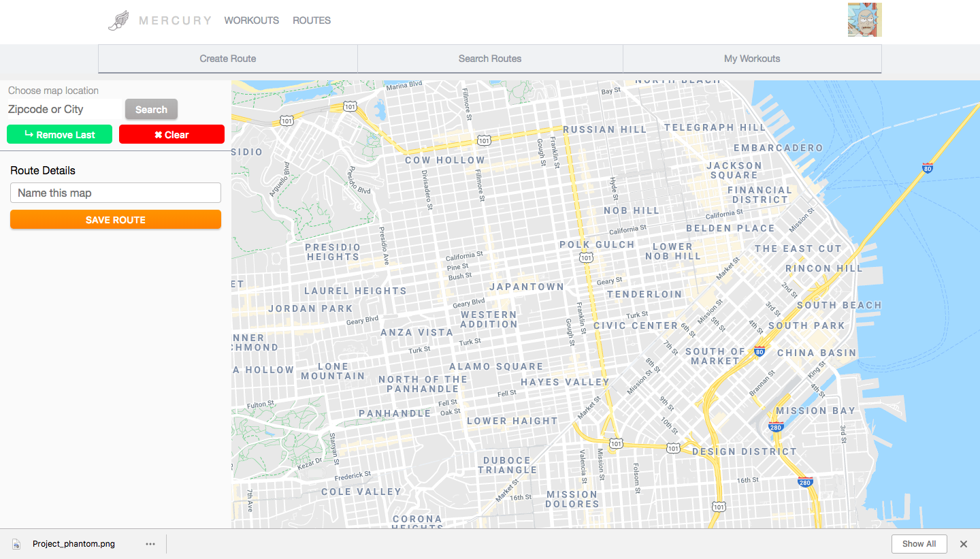Click the COLE VALLEY map label
This screenshot has height=559, width=980.
[x=361, y=492]
